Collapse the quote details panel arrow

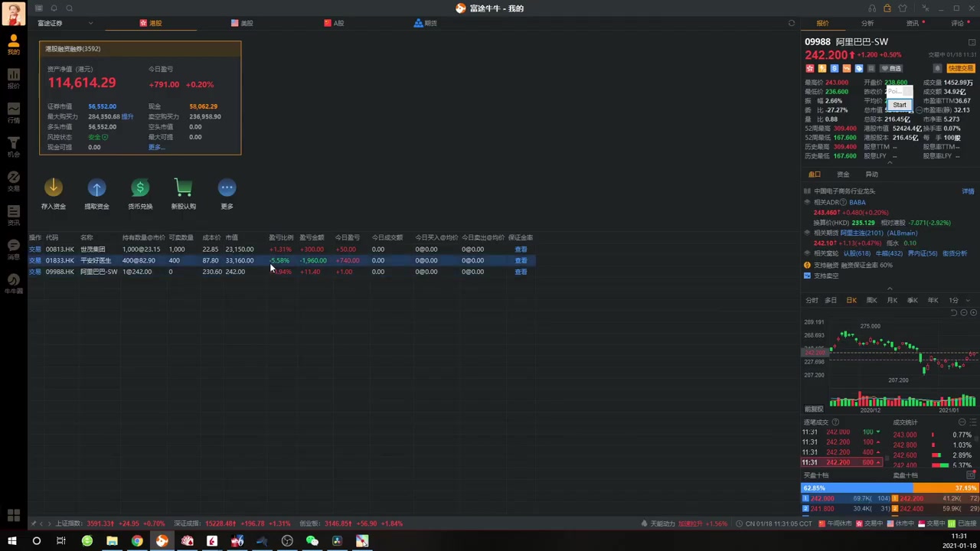pos(890,163)
